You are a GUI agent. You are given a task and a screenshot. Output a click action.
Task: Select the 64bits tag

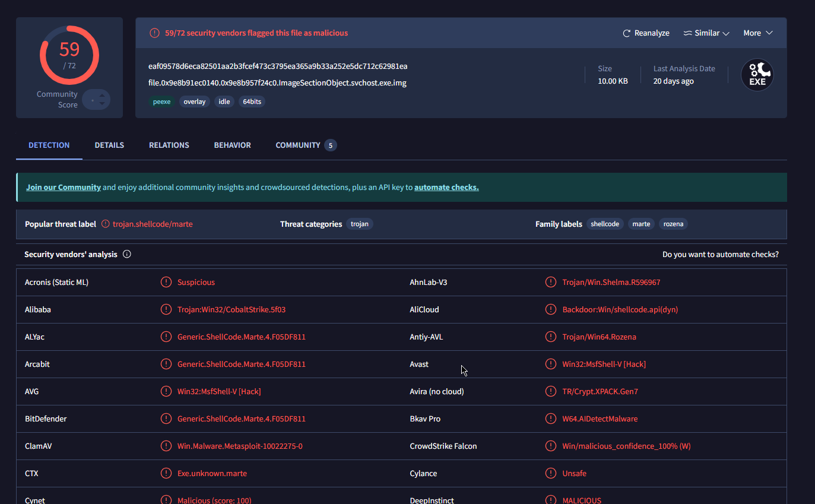pyautogui.click(x=252, y=102)
